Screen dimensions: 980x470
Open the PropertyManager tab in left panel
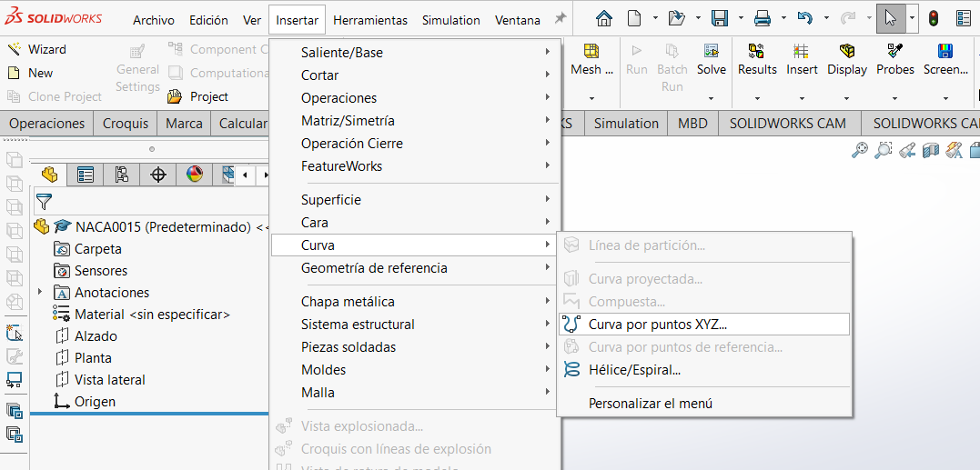[86, 175]
